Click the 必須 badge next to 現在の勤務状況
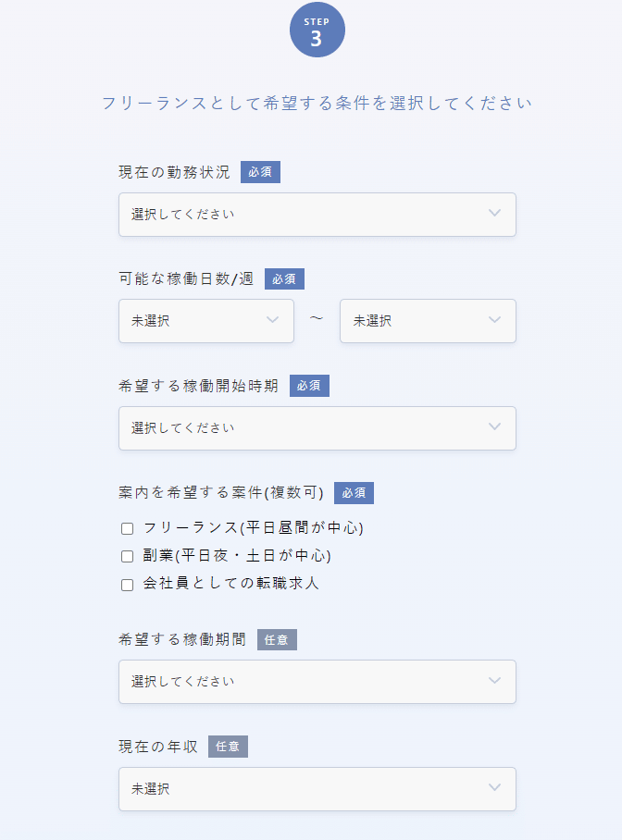The height and width of the screenshot is (840, 622). tap(260, 172)
